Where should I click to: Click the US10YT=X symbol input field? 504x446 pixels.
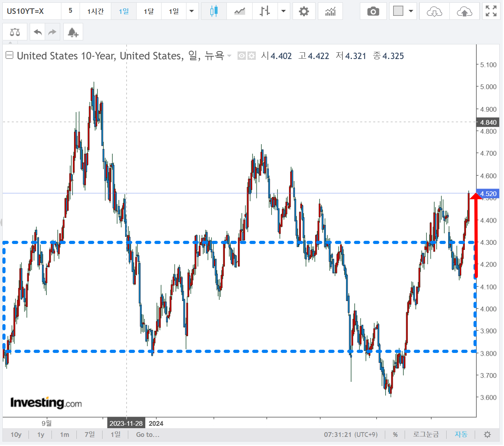click(32, 11)
